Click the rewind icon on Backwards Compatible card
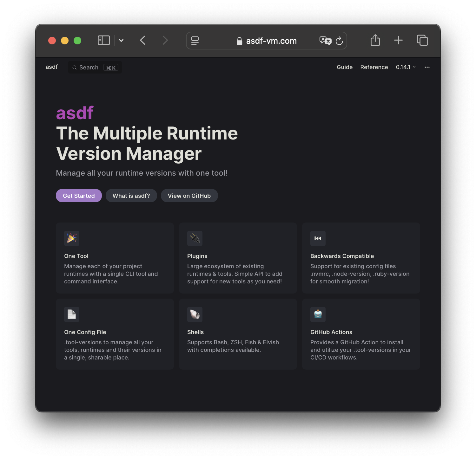The image size is (476, 459). point(318,238)
